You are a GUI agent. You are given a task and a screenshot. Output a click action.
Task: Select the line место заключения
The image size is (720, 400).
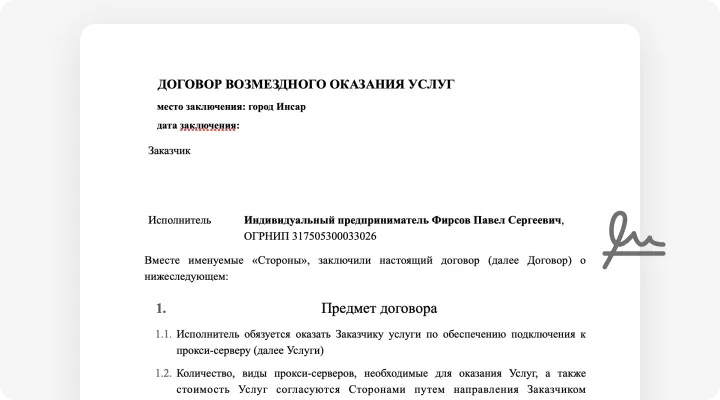230,106
